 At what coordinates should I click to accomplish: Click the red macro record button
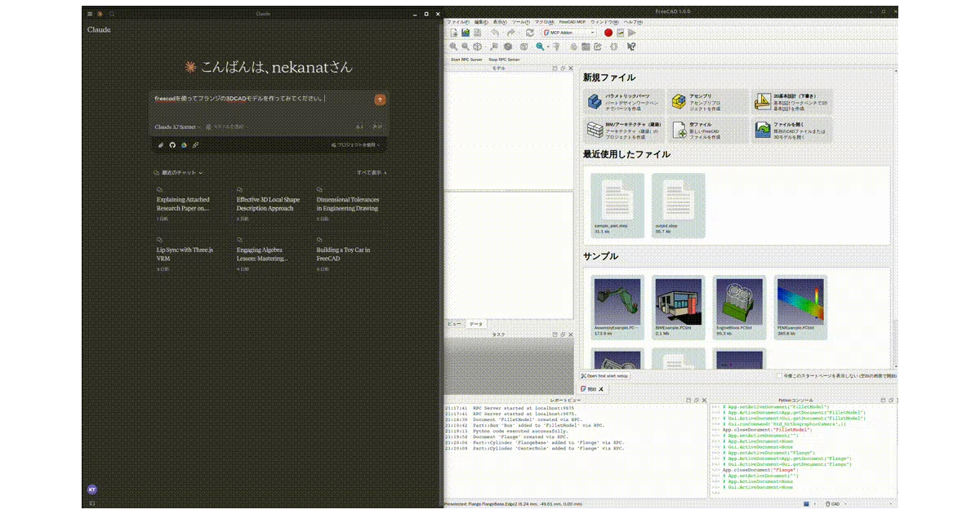click(608, 33)
